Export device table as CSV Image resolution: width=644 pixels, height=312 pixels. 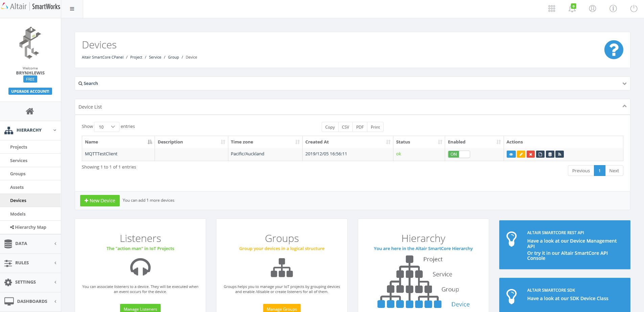point(345,127)
